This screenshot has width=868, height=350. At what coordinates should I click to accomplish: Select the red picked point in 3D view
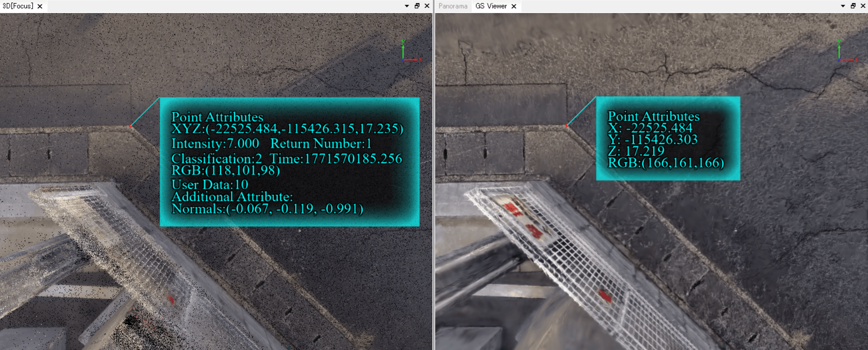(131, 126)
